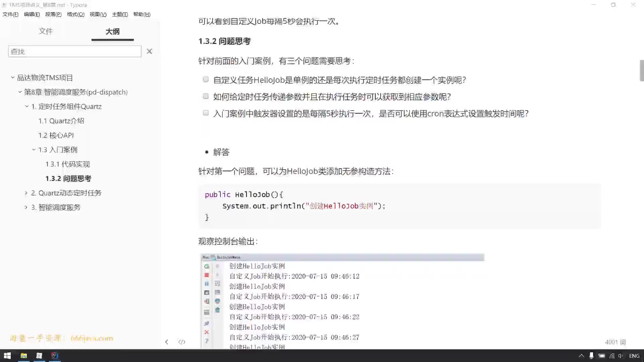Open the 4001 词 word count

coord(615,342)
